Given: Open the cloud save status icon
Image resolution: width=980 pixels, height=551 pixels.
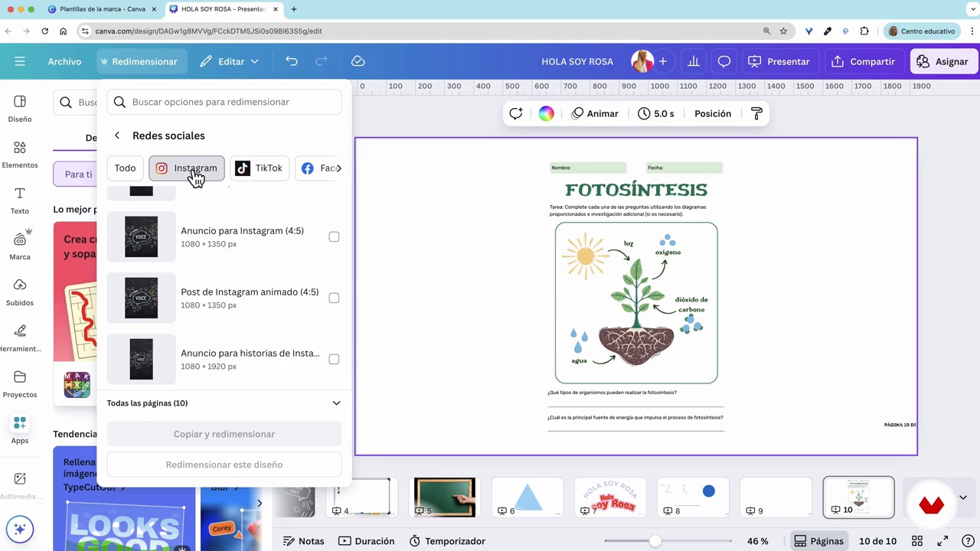Looking at the screenshot, I should pyautogui.click(x=358, y=61).
